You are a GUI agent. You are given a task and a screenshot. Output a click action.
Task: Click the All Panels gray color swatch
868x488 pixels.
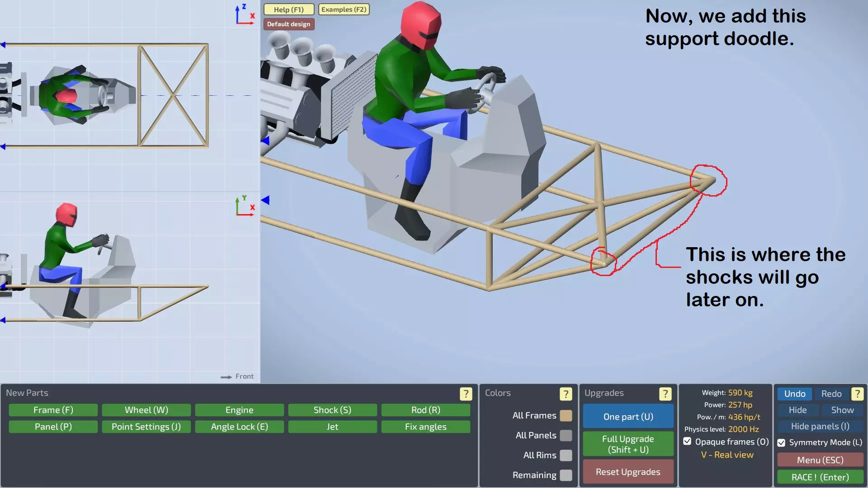566,436
